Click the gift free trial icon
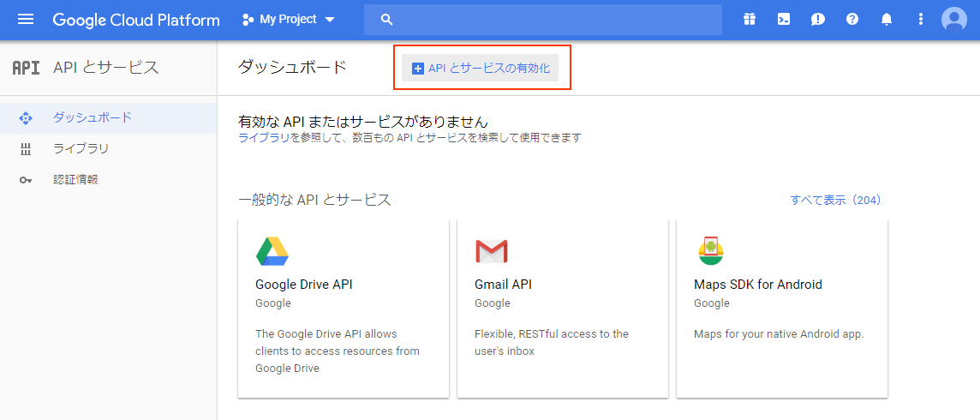Image resolution: width=980 pixels, height=420 pixels. click(x=750, y=20)
